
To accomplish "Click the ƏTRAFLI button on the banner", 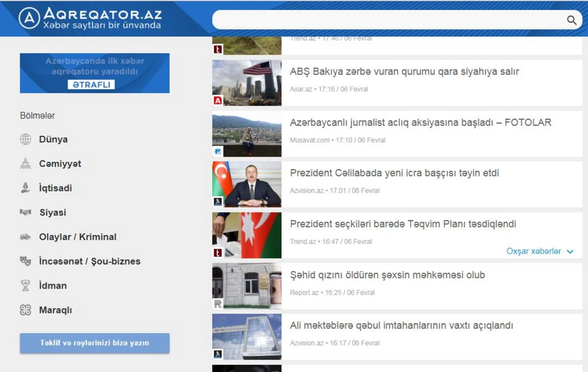I will click(91, 84).
